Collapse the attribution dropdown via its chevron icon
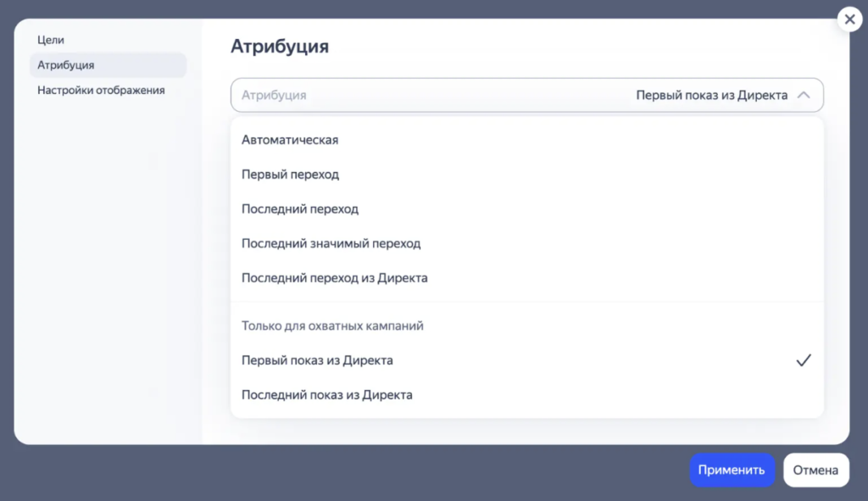This screenshot has width=868, height=501. pyautogui.click(x=805, y=95)
